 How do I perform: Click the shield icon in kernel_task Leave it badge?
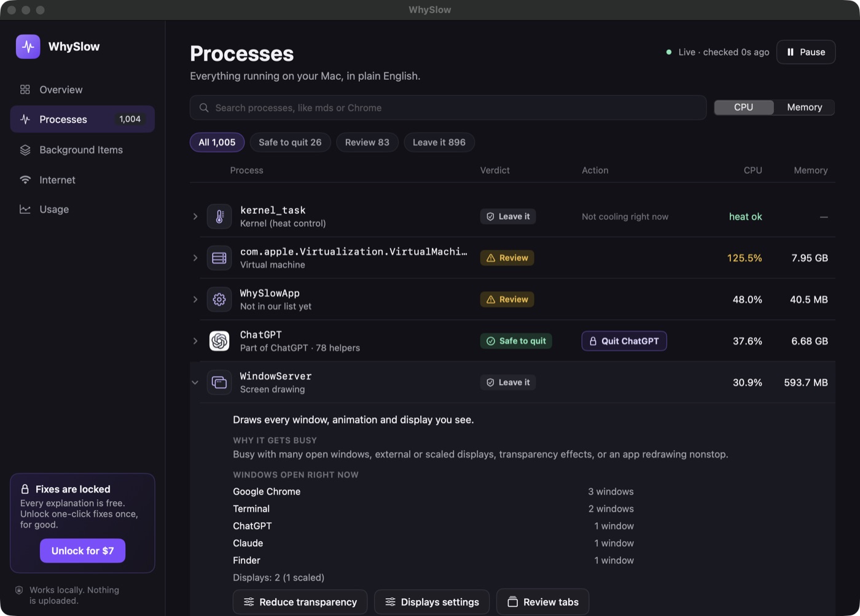coord(490,216)
